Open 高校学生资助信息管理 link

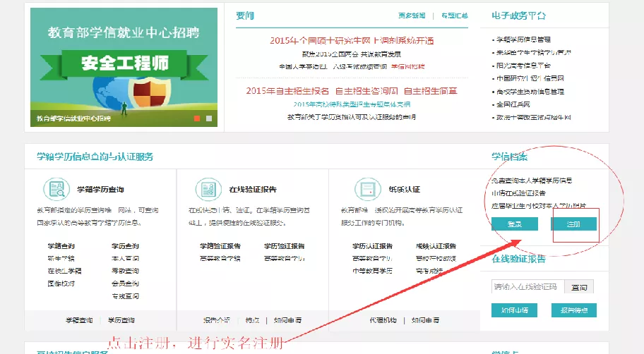point(530,92)
